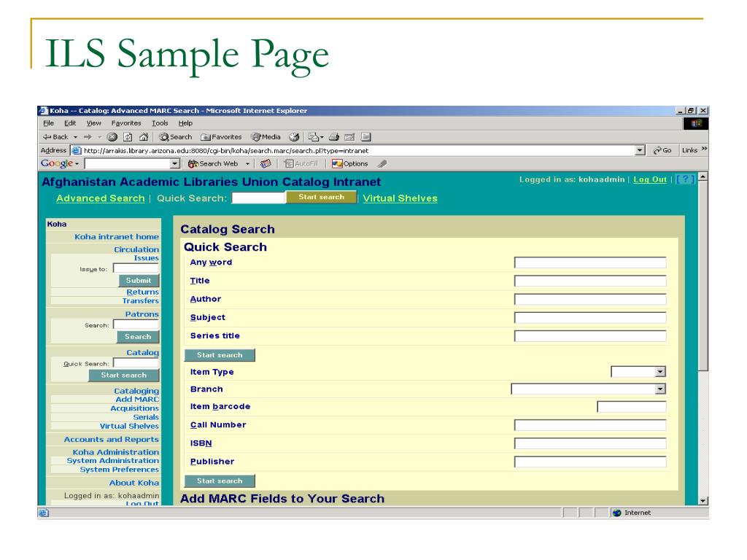Image resolution: width=747 pixels, height=560 pixels.
Task: Click the Edit page icon after Print
Action: tap(349, 137)
